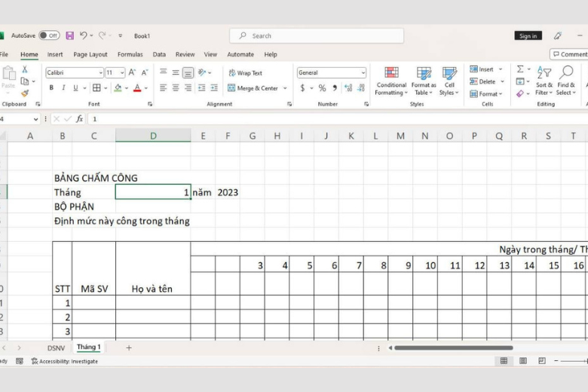Select the Cut scissors icon
Viewport: 588px width, 392px height.
[25, 69]
